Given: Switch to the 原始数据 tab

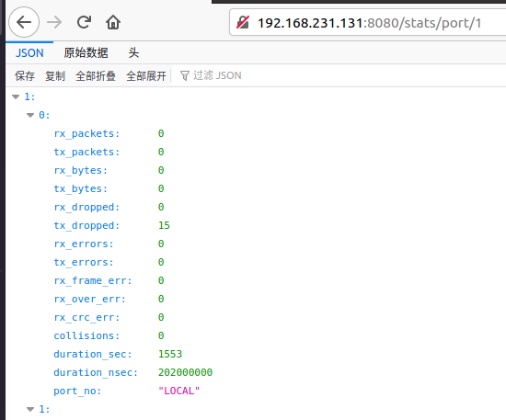Looking at the screenshot, I should (x=86, y=53).
